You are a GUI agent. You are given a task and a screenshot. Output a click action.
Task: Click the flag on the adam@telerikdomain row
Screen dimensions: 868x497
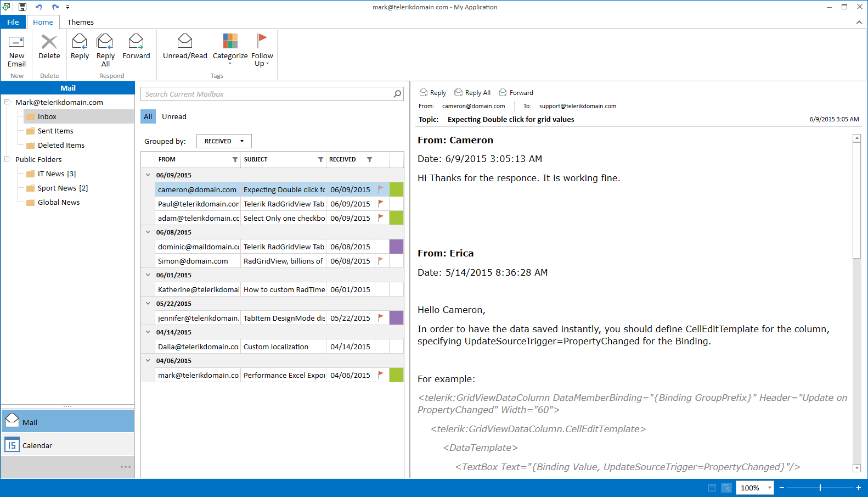381,218
